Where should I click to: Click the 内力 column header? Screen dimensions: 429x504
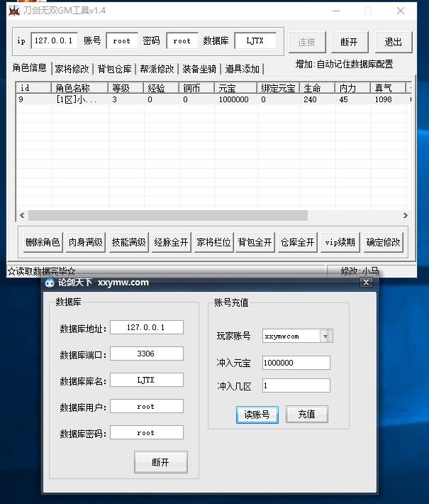(x=353, y=88)
